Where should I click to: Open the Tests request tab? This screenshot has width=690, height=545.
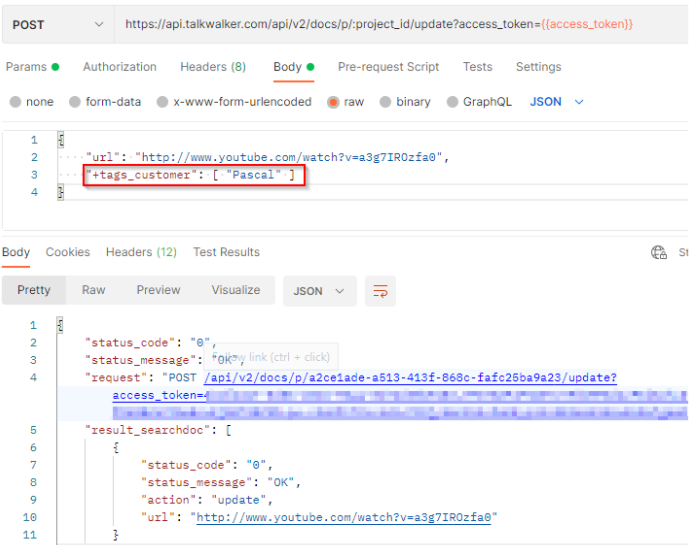tap(477, 67)
